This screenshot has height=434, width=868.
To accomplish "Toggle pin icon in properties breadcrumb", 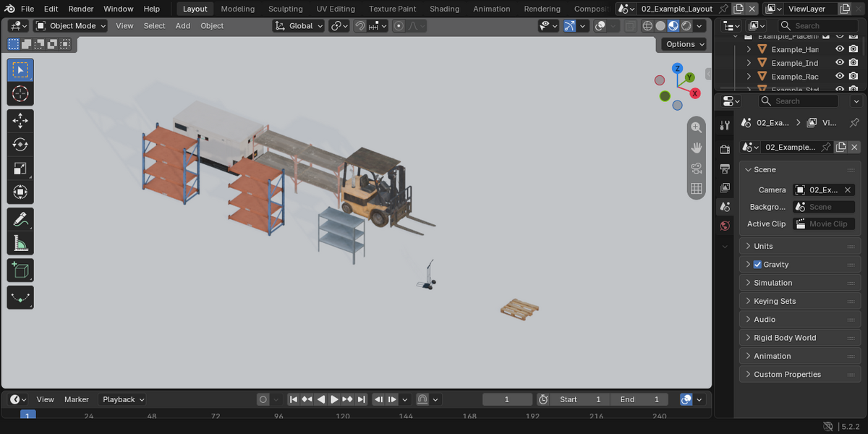I will 854,123.
